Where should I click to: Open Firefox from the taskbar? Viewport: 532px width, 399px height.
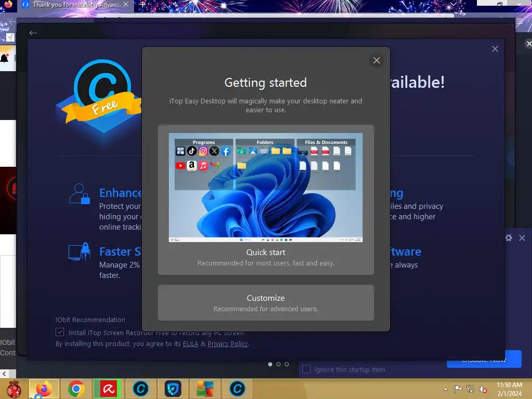[x=44, y=389]
